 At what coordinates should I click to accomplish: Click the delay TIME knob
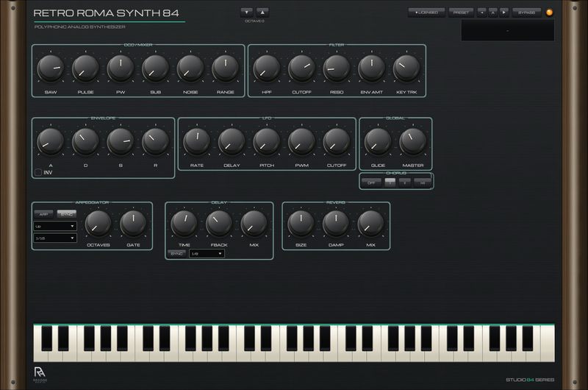tap(184, 224)
